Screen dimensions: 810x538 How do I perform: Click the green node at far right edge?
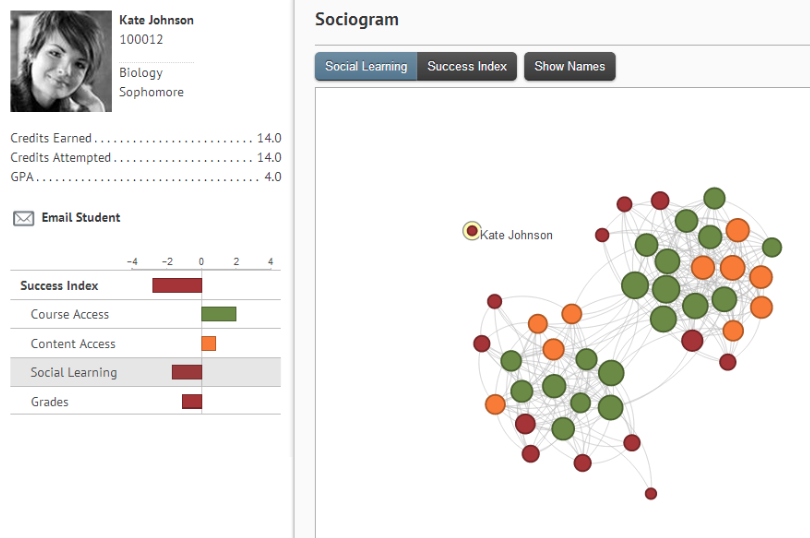point(772,247)
